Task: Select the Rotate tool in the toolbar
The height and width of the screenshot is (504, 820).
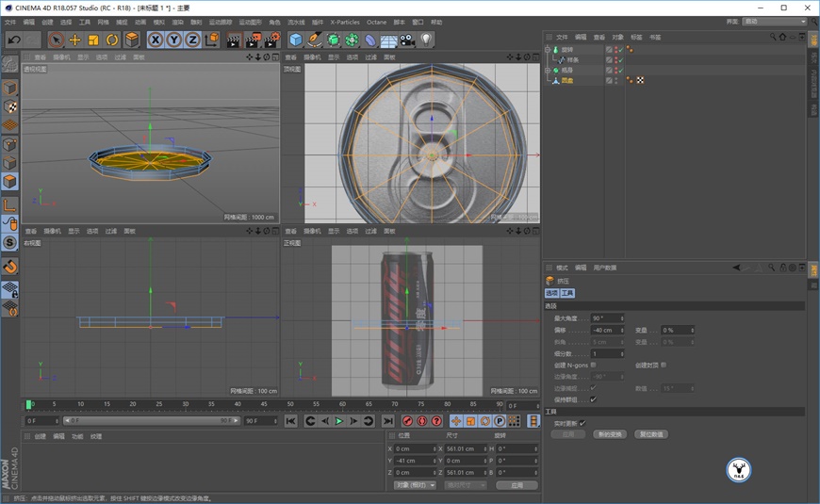Action: (112, 40)
